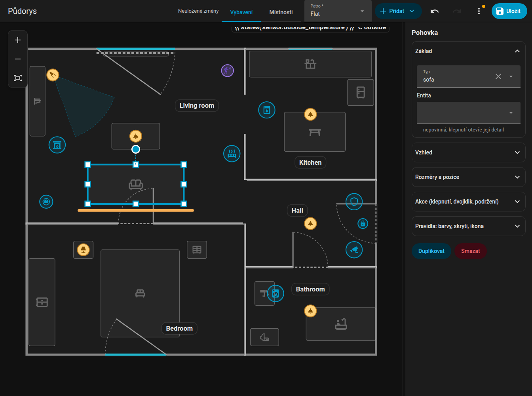
Task: Select the fridge furniture icon
Action: [361, 92]
